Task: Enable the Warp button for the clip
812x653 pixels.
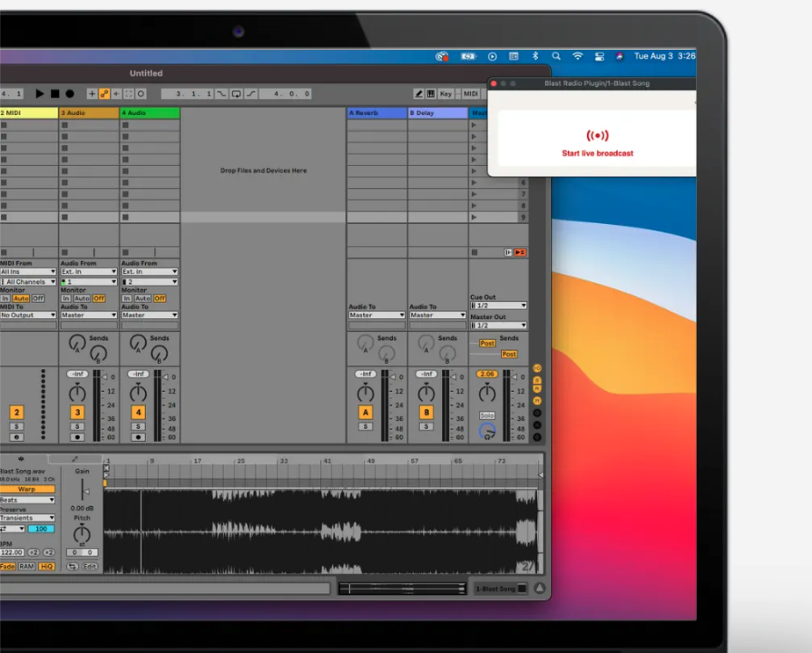Action: pyautogui.click(x=26, y=490)
